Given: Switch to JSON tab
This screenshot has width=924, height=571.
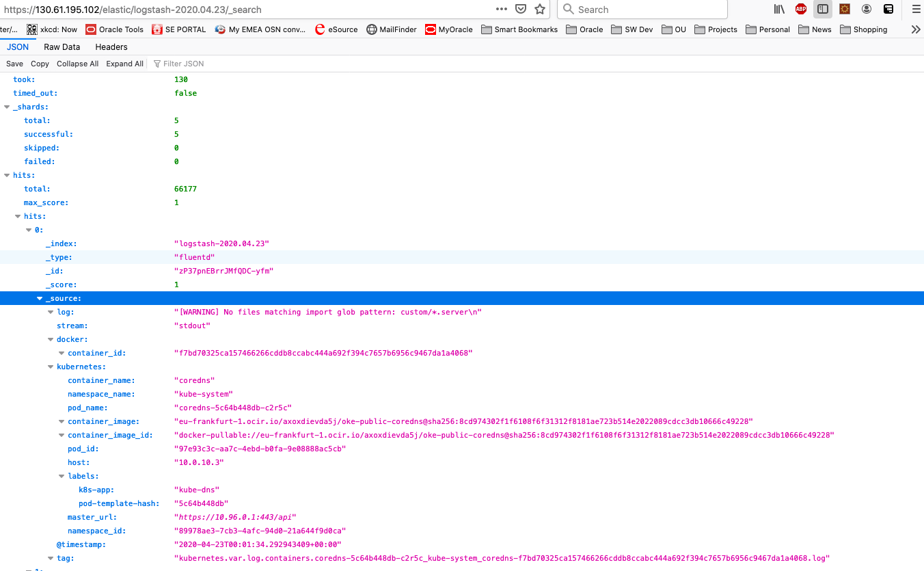Looking at the screenshot, I should [x=18, y=47].
